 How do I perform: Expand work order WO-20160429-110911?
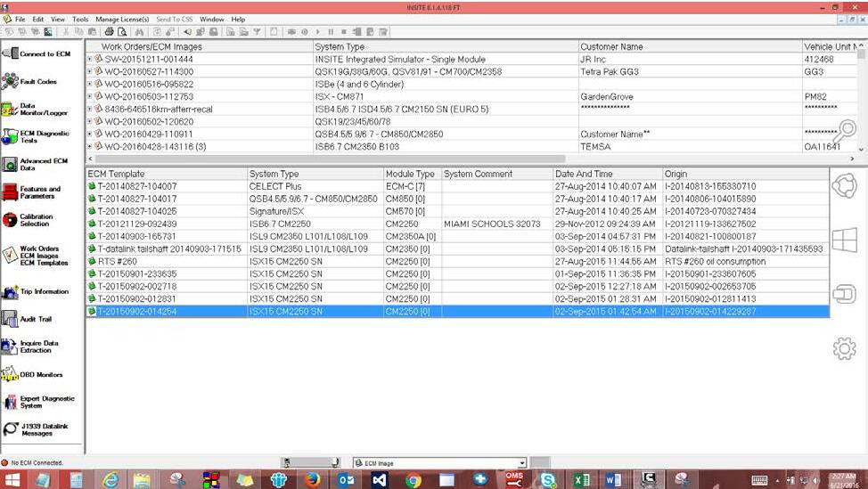pyautogui.click(x=89, y=134)
